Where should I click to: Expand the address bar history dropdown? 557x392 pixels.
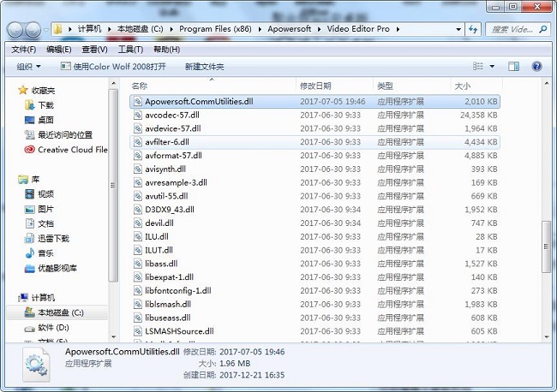click(x=458, y=29)
